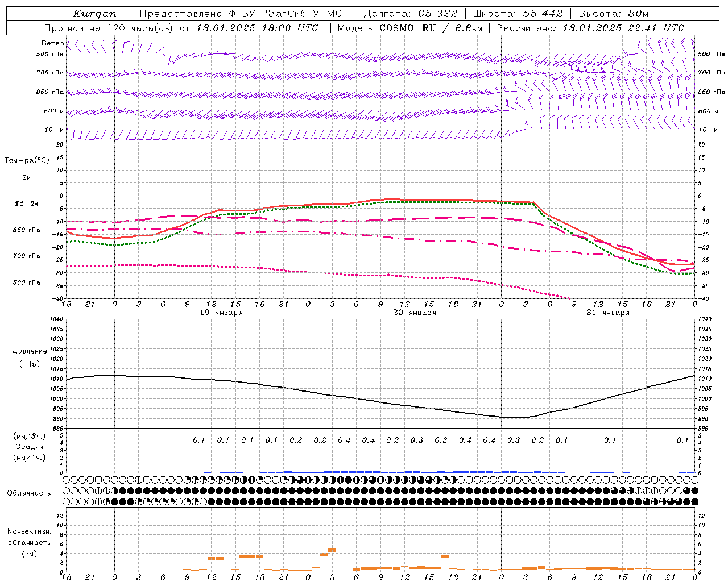Click the longitude value Долгота: 65.322
This screenshot has width=728, height=582.
(x=411, y=14)
